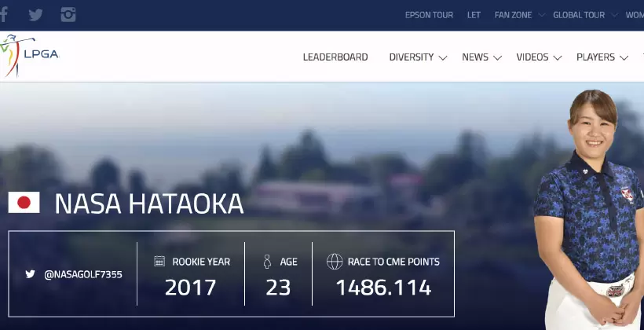
Task: Click the person icon next to Age
Action: coord(267,262)
